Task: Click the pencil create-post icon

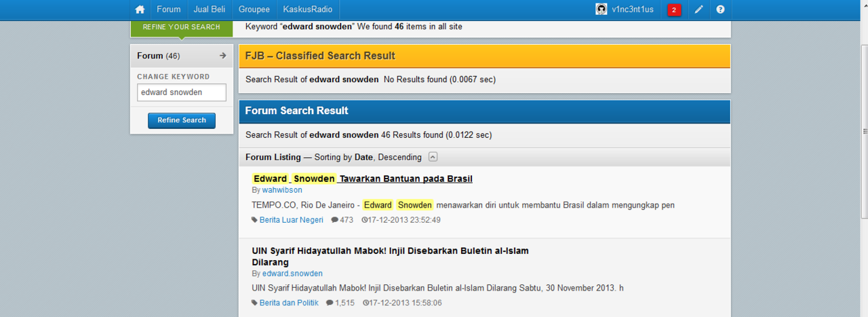Action: [x=698, y=10]
